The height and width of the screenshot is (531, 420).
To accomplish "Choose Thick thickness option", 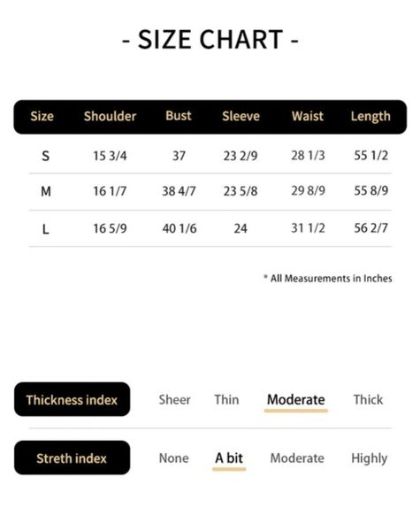I will click(x=368, y=400).
